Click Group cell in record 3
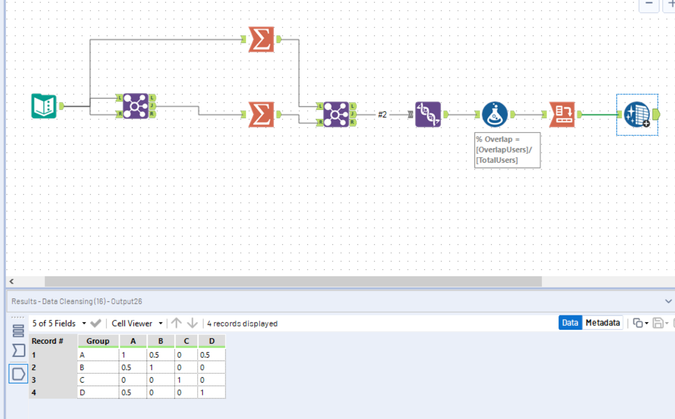The height and width of the screenshot is (419, 675). click(98, 380)
